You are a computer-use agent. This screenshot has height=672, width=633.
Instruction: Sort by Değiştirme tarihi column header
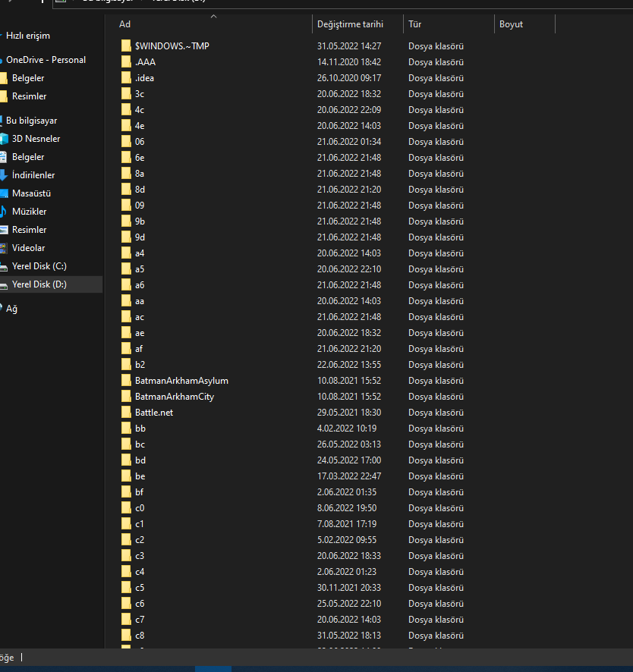point(350,24)
